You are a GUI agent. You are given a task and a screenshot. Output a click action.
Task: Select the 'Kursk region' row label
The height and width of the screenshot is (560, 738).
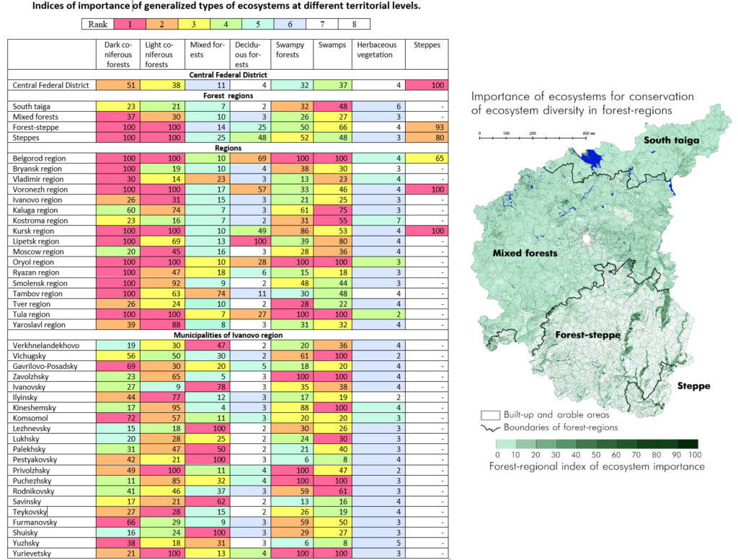pyautogui.click(x=33, y=231)
